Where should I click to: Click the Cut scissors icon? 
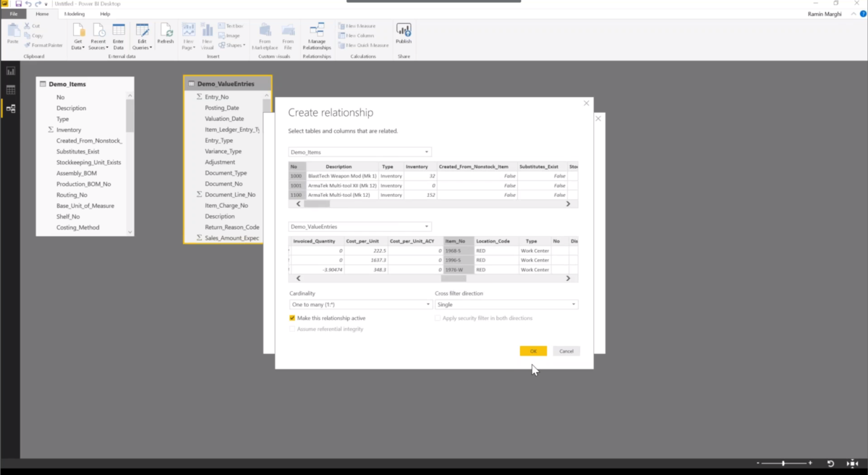27,26
